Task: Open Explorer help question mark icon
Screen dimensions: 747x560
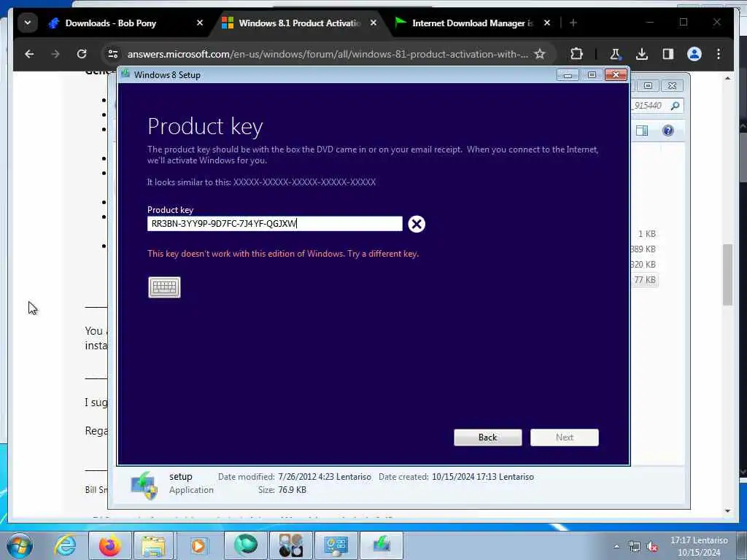Action: click(x=668, y=131)
